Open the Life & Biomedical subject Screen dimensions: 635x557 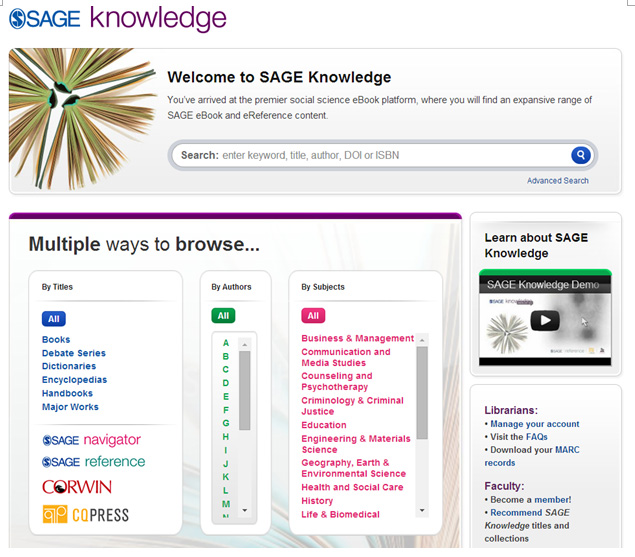(341, 514)
